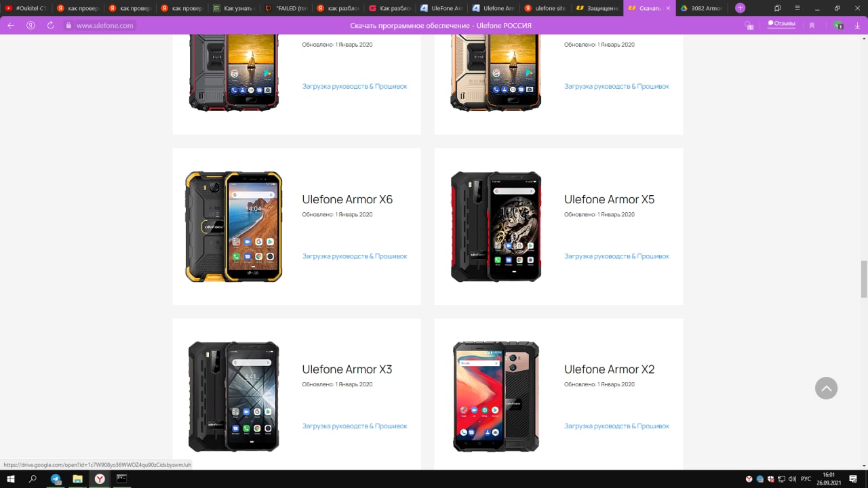Switch to the 'FAILED (re' tab
Image resolution: width=868 pixels, height=488 pixels.
pyautogui.click(x=285, y=8)
